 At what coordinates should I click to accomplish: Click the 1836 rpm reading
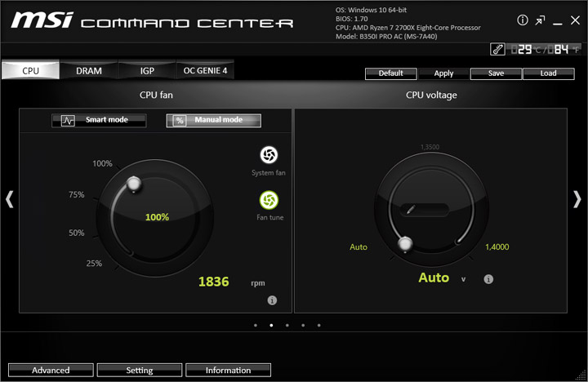pos(213,282)
